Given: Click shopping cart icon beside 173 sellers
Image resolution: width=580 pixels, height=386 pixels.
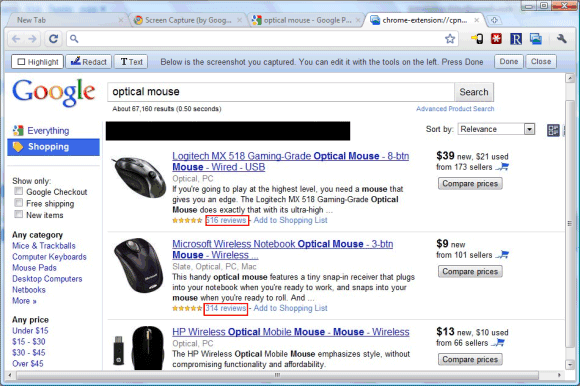Looking at the screenshot, I should 503,167.
